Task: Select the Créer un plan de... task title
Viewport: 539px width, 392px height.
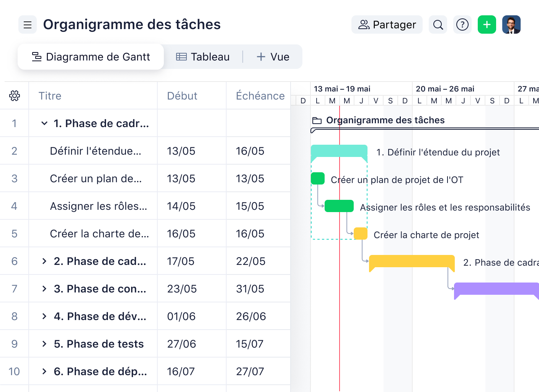Action: pyautogui.click(x=96, y=179)
